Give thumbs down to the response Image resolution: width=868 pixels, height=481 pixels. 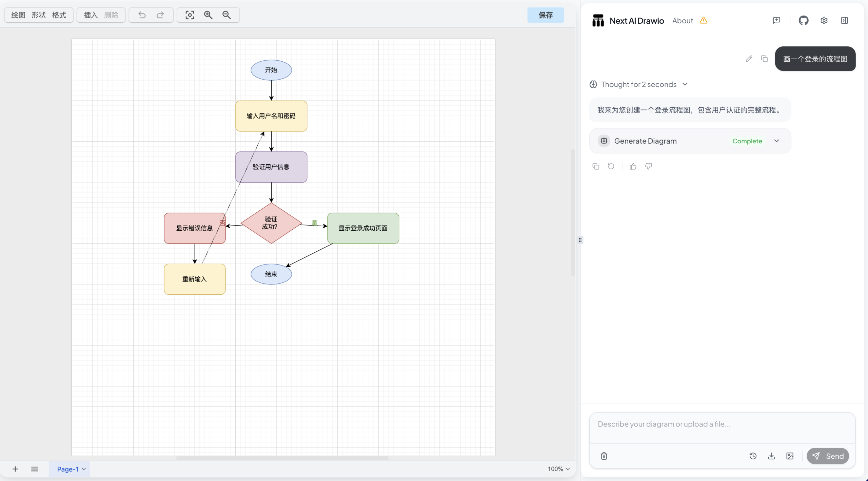point(648,166)
